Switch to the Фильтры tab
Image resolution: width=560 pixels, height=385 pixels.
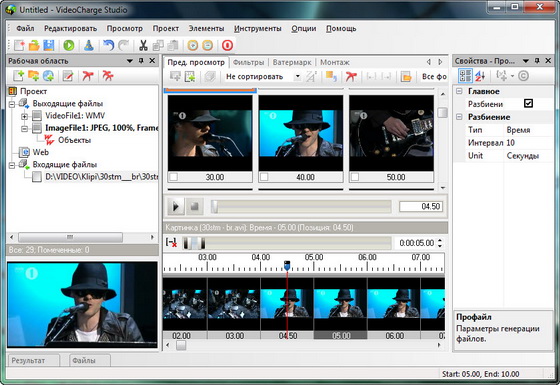point(249,62)
